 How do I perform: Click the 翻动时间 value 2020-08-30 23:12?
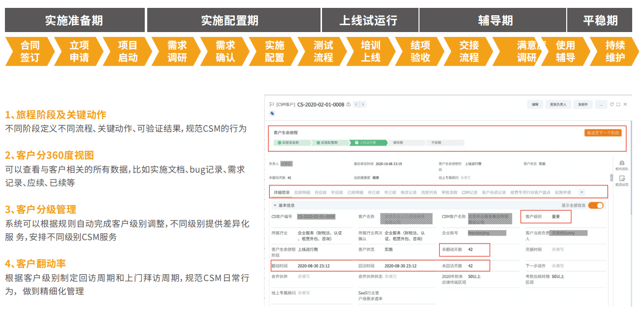point(314,266)
